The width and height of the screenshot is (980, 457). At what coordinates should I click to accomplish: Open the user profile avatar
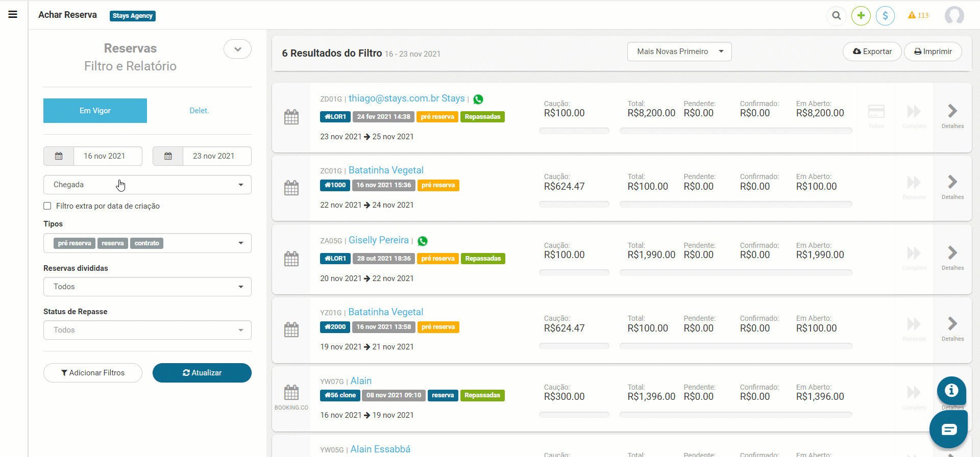(954, 15)
